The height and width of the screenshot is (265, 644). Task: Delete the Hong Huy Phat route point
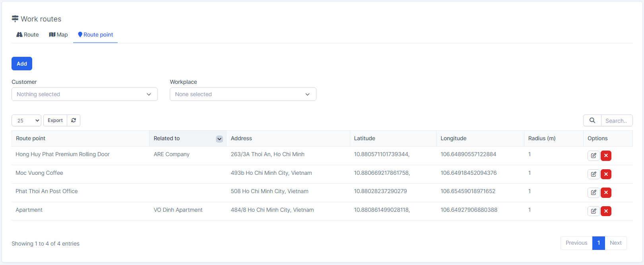click(606, 156)
